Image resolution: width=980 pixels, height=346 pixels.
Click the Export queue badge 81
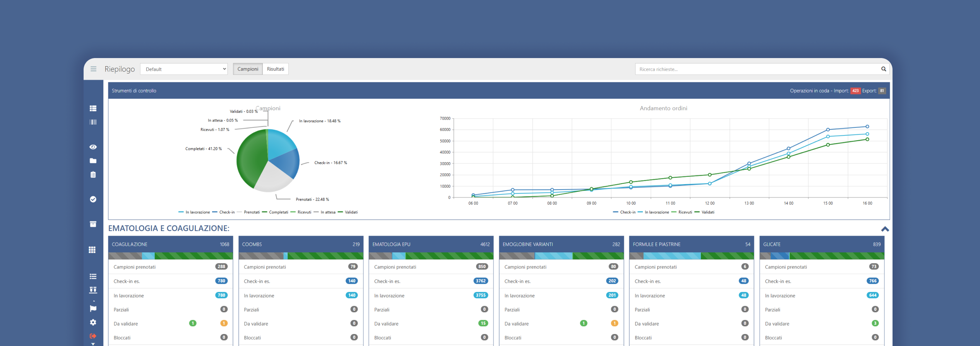click(x=882, y=91)
